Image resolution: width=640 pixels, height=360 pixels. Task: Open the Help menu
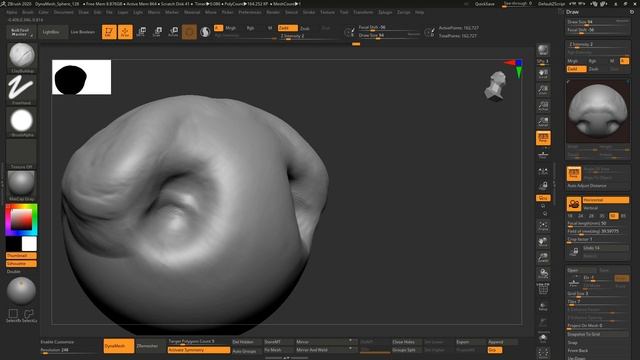pyautogui.click(x=419, y=12)
